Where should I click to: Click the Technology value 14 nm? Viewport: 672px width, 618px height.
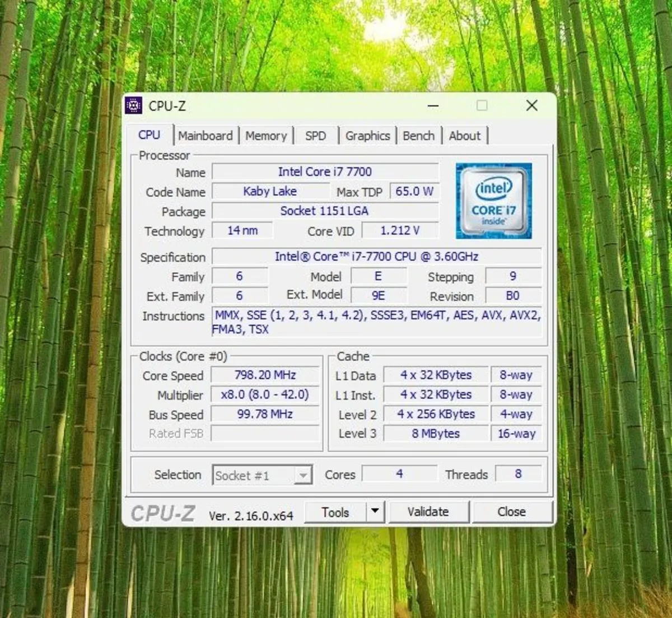(x=242, y=230)
